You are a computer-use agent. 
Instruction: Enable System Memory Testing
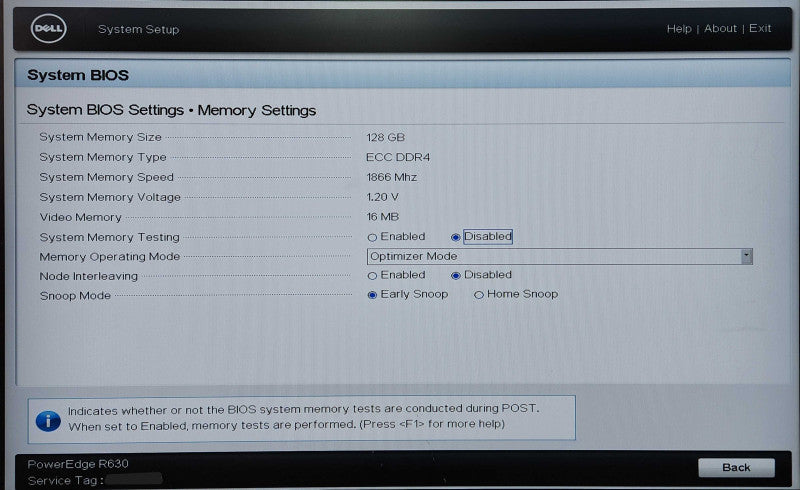point(372,237)
